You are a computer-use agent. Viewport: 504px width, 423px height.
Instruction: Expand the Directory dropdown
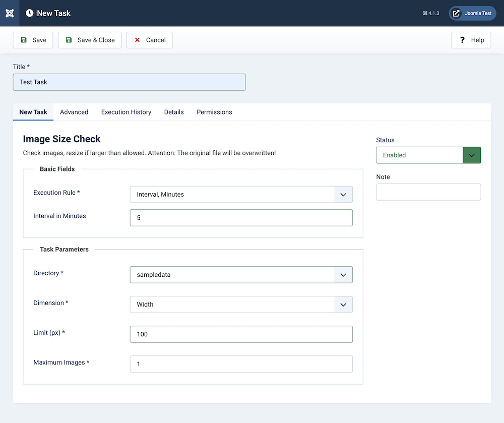[241, 275]
